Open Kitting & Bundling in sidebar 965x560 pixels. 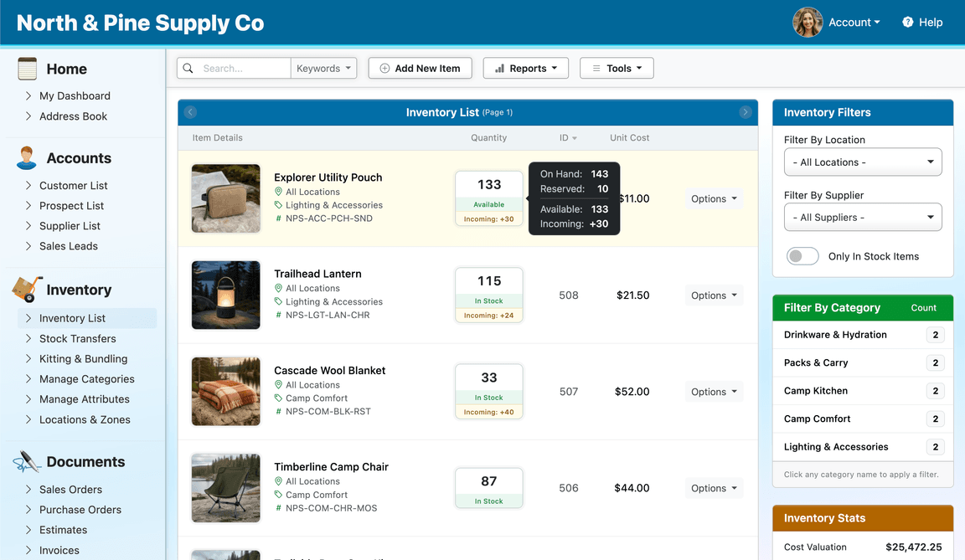[x=83, y=359]
